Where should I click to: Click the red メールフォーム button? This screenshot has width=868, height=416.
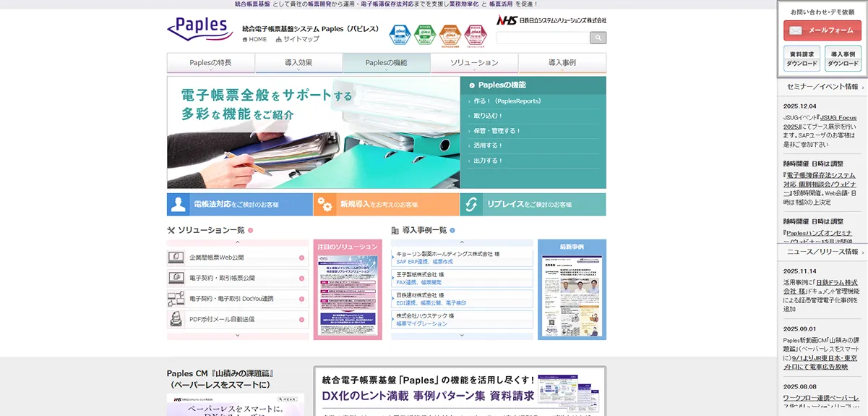pos(822,30)
